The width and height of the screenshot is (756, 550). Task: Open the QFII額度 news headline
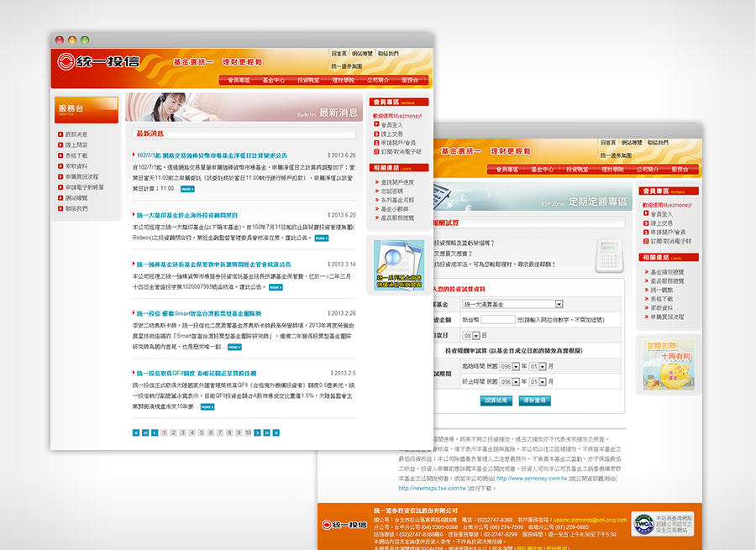197,374
